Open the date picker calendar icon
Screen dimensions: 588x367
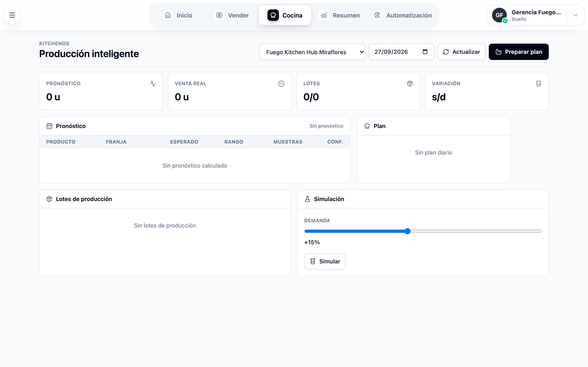(425, 52)
